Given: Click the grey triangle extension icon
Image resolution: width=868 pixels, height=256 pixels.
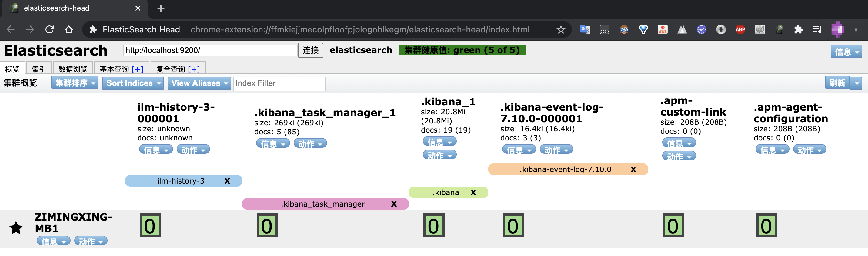Looking at the screenshot, I should 682,29.
